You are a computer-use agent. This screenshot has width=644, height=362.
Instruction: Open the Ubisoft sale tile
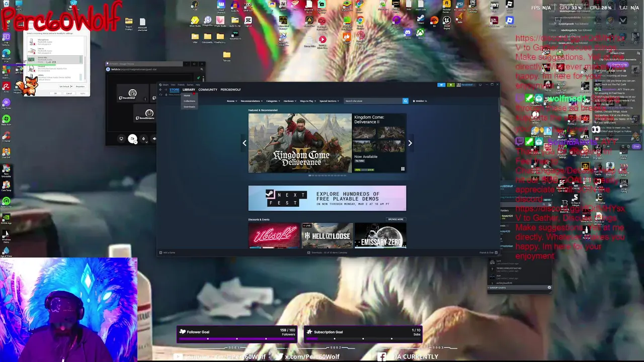click(274, 236)
